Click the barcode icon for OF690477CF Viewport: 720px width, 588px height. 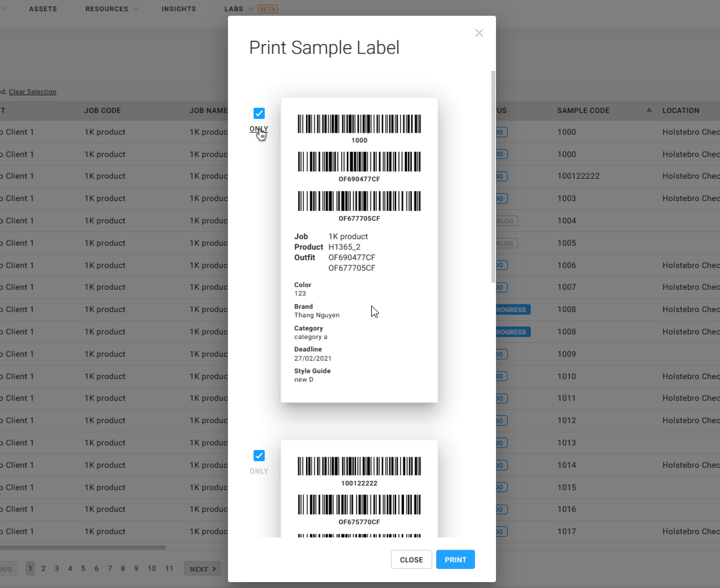click(x=359, y=161)
